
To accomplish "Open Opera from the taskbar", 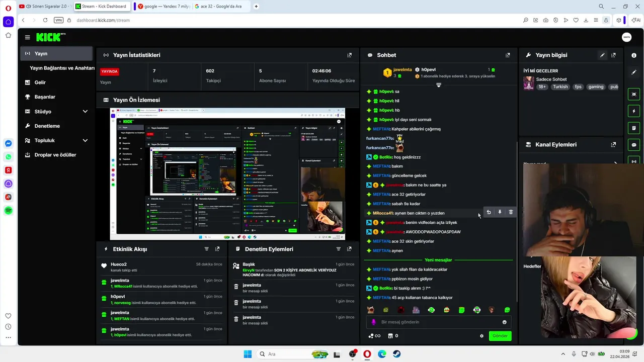I will coord(367,354).
